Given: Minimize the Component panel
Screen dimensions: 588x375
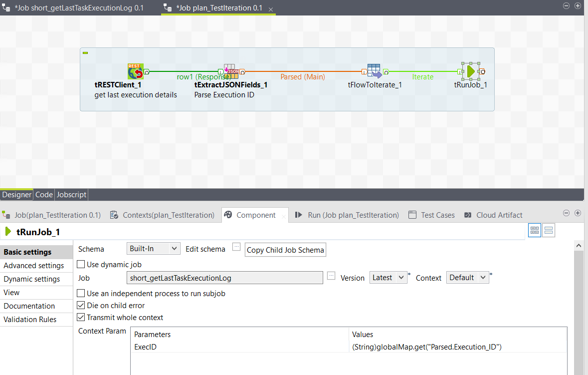Looking at the screenshot, I should click(x=566, y=213).
